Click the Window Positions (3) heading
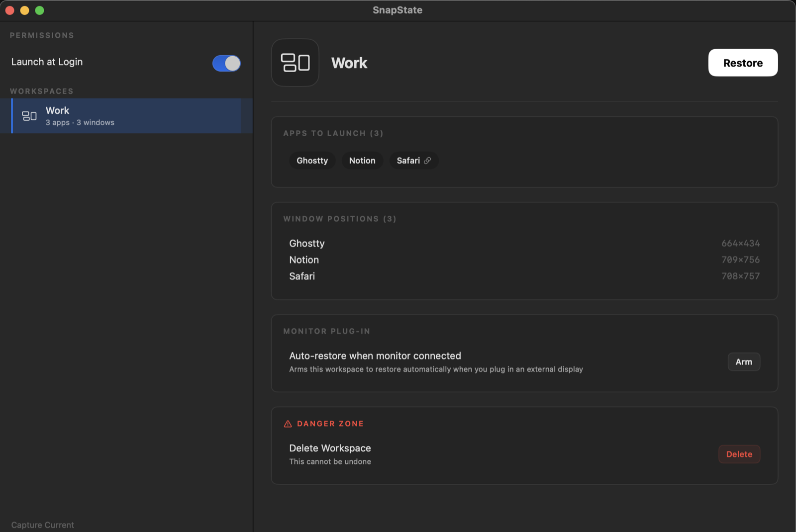 pos(340,219)
